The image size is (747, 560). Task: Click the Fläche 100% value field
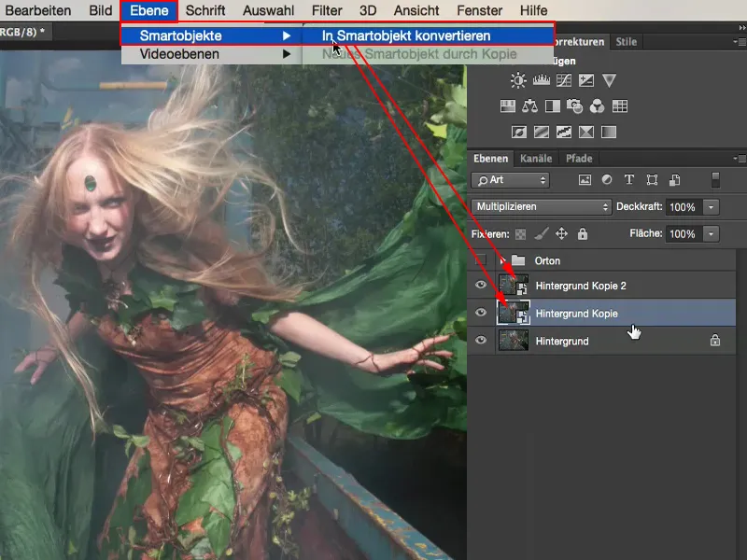pyautogui.click(x=684, y=234)
